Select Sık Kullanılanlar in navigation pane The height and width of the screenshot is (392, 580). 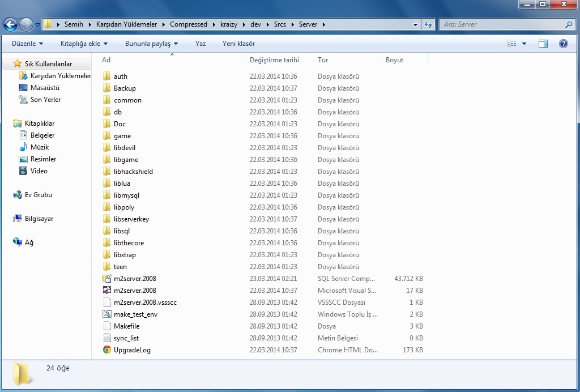[x=48, y=64]
